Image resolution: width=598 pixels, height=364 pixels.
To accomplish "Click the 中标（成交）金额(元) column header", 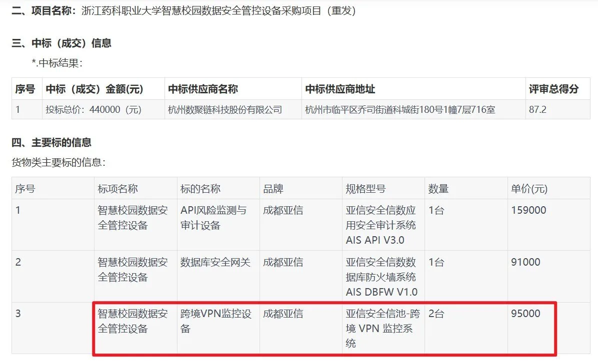I will coord(94,89).
